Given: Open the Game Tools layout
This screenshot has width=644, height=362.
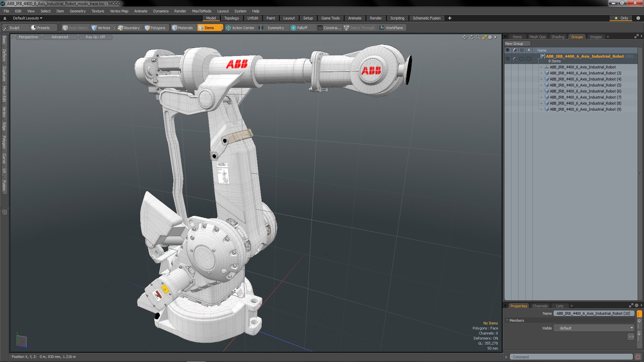Looking at the screenshot, I should point(330,18).
